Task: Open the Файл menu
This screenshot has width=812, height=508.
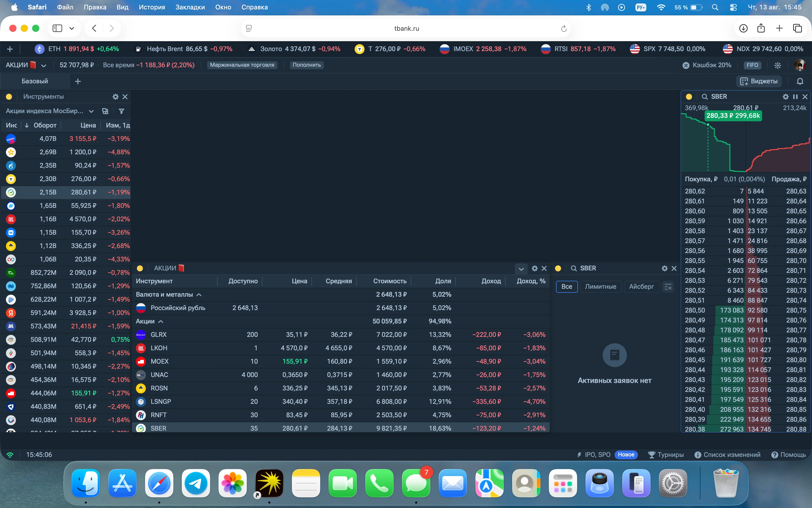Action: pos(65,7)
